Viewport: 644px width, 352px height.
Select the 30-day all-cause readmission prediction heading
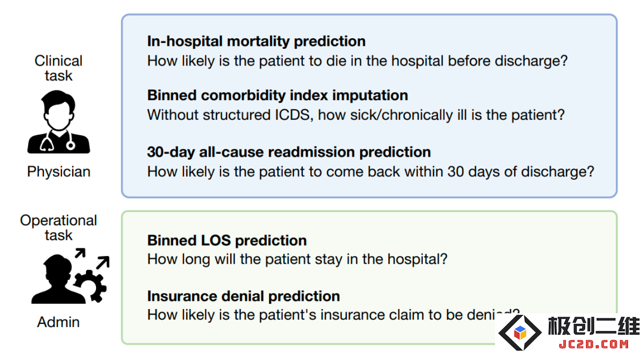pos(289,152)
